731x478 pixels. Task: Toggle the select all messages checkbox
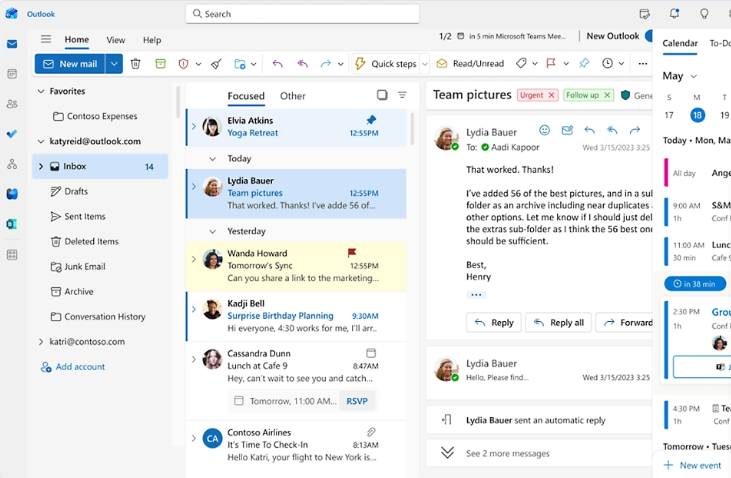382,95
